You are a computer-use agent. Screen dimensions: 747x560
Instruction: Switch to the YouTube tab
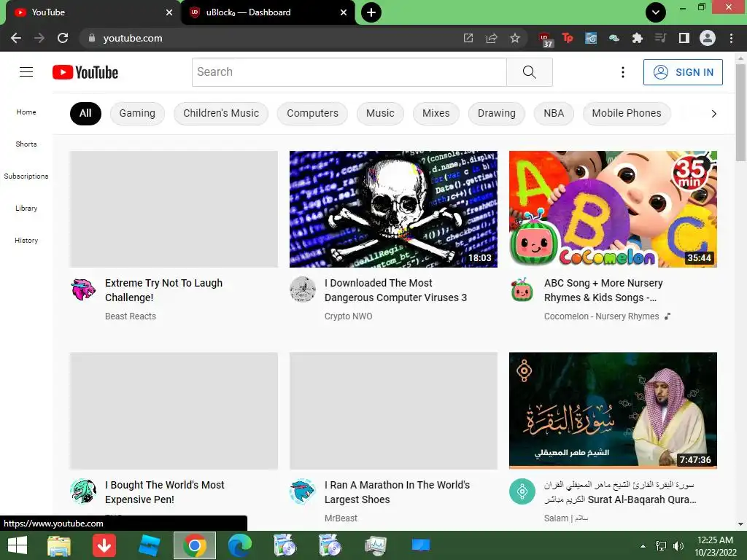pyautogui.click(x=90, y=12)
